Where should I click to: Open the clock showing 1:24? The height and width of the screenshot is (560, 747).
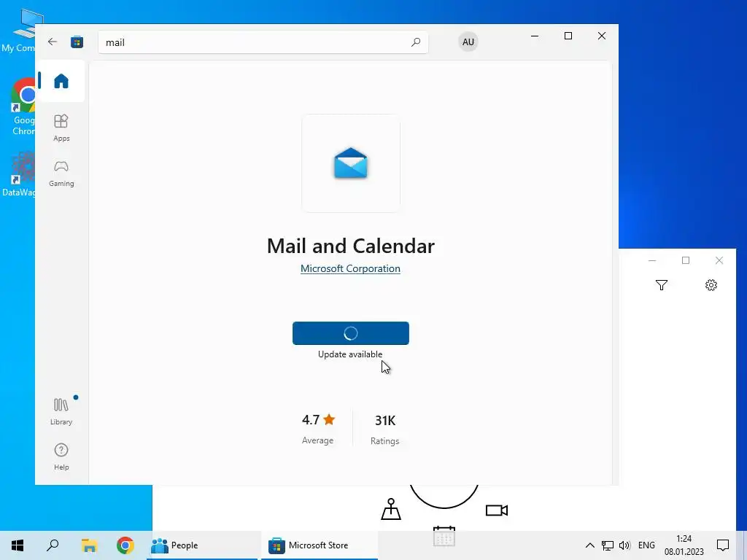click(x=684, y=545)
